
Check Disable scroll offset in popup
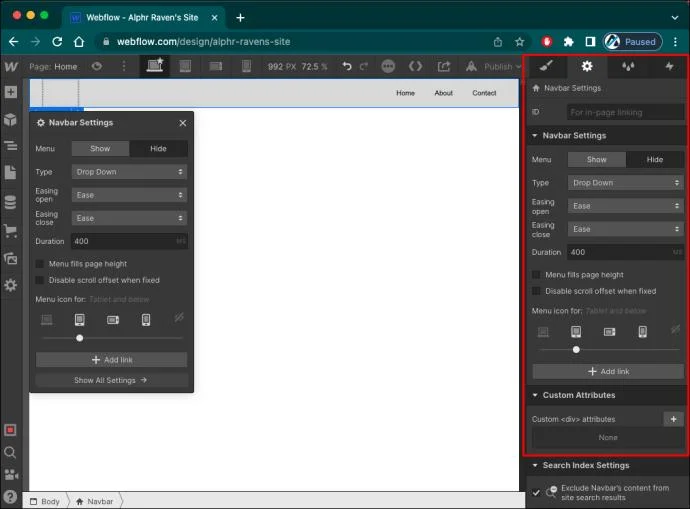click(40, 280)
